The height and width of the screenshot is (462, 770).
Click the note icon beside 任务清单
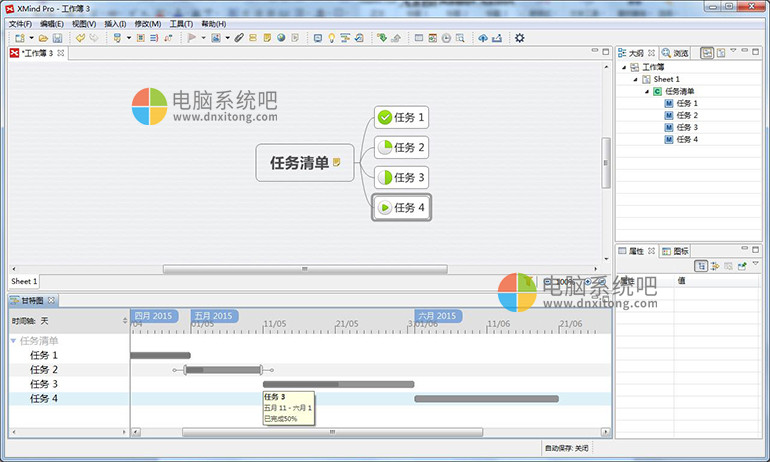338,162
